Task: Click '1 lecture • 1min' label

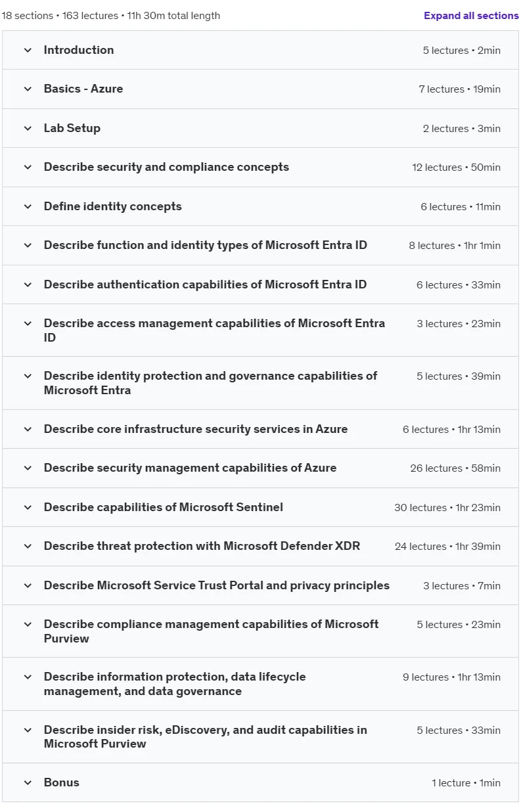Action: point(466,782)
